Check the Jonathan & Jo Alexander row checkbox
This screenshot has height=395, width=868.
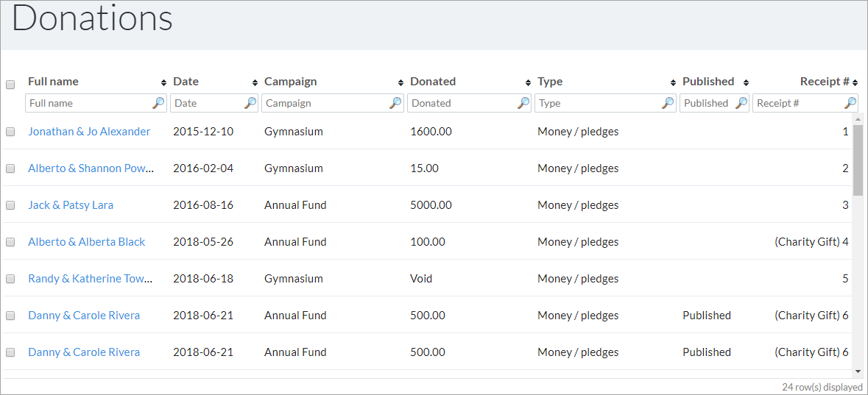(10, 132)
